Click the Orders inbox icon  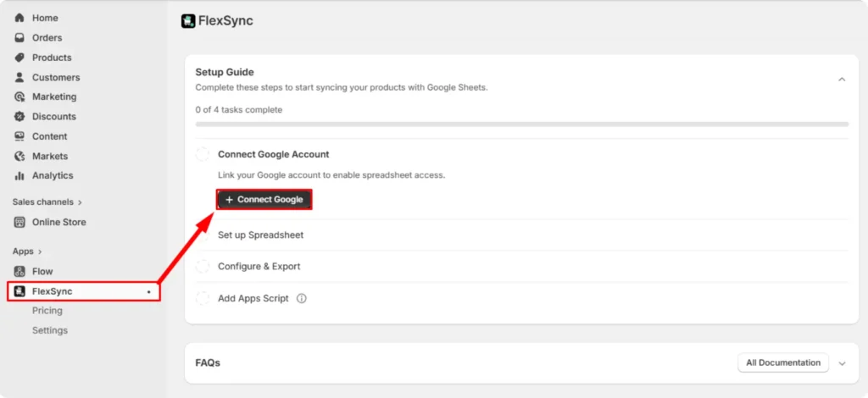[x=19, y=37]
